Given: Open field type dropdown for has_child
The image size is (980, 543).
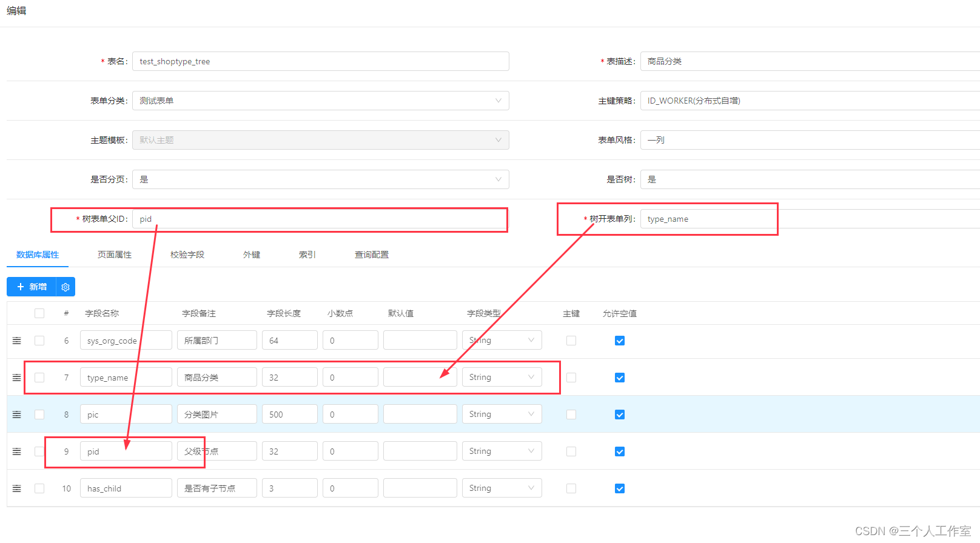Looking at the screenshot, I should pos(502,488).
